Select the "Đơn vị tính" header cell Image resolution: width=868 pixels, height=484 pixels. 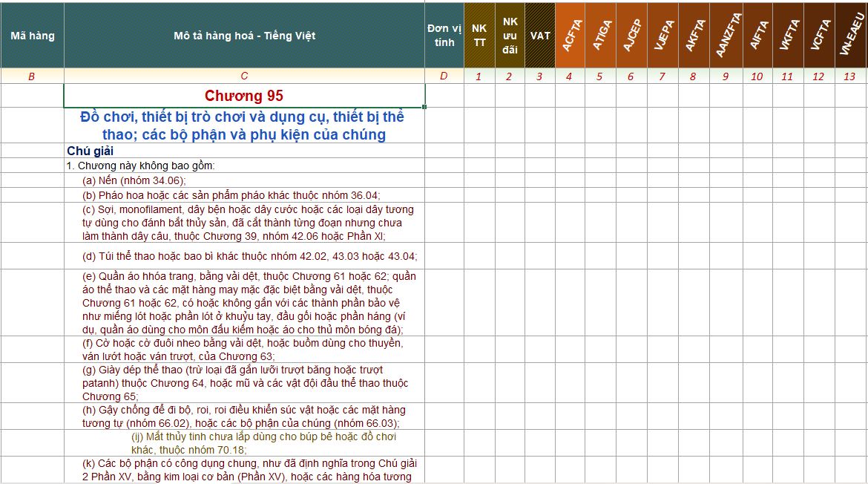click(x=444, y=35)
